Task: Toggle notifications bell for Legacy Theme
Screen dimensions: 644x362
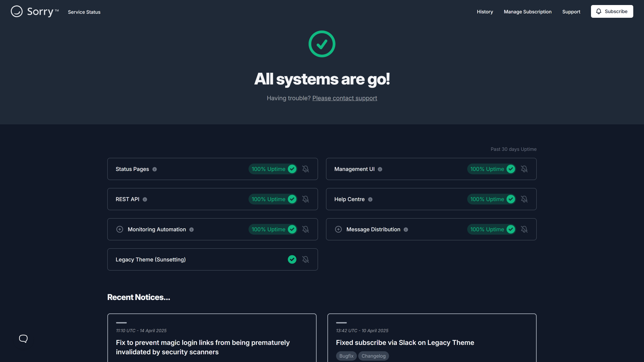Action: (x=306, y=259)
